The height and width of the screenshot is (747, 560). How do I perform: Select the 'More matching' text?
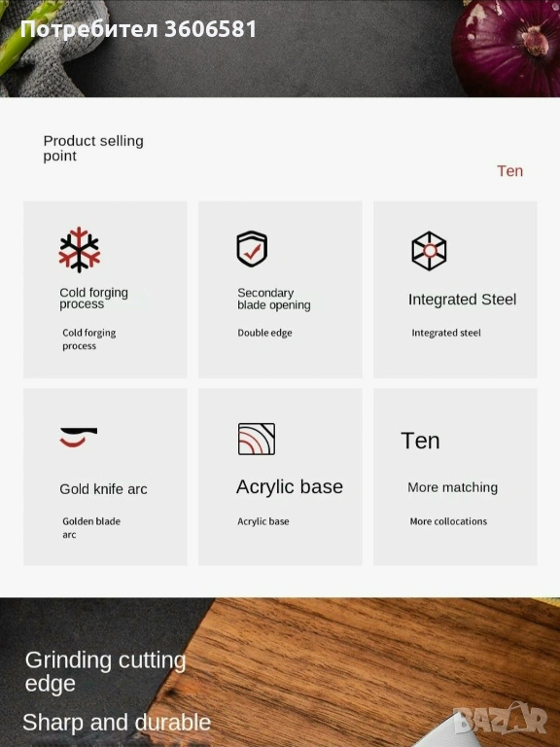[x=453, y=487]
